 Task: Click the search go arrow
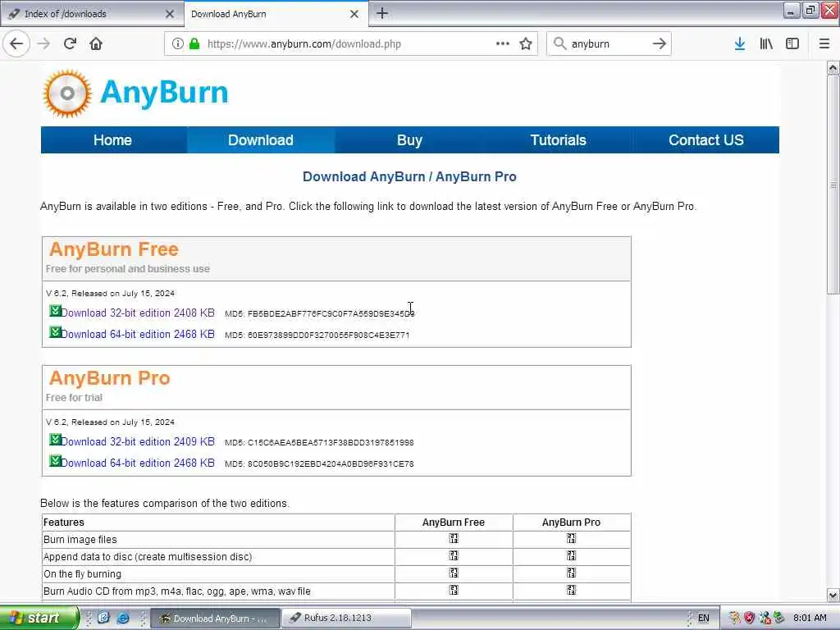coord(659,43)
